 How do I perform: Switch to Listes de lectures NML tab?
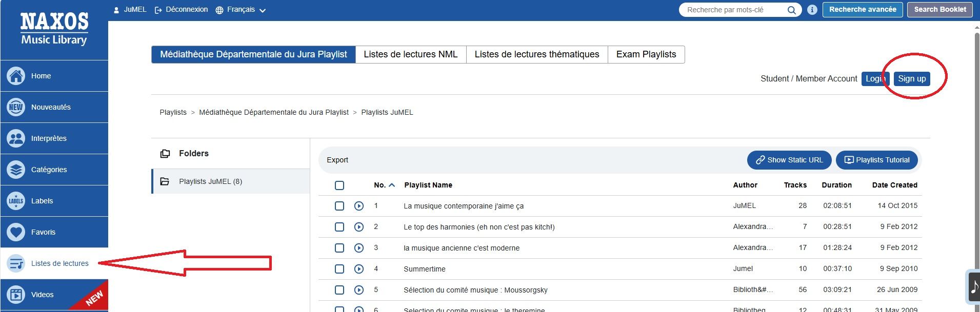click(411, 54)
